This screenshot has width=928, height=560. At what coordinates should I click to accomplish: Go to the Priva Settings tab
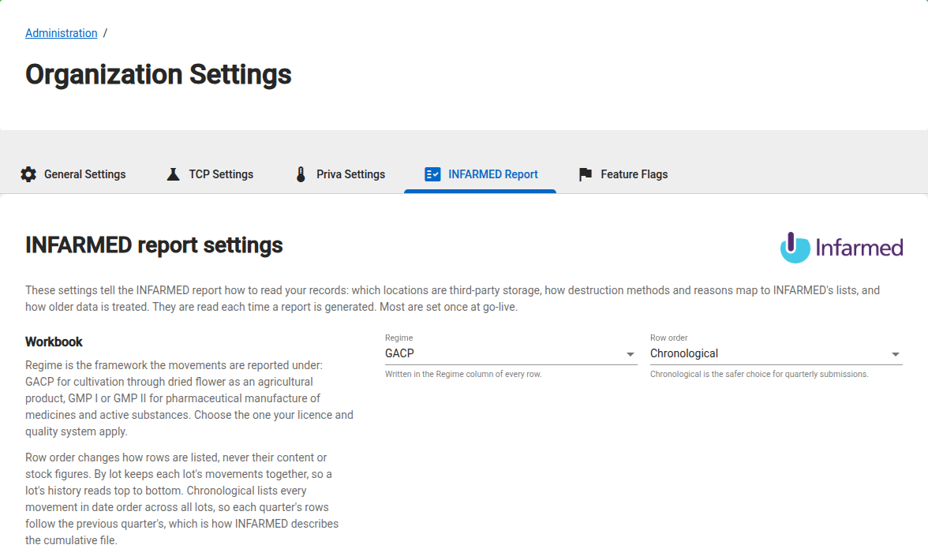coord(340,174)
